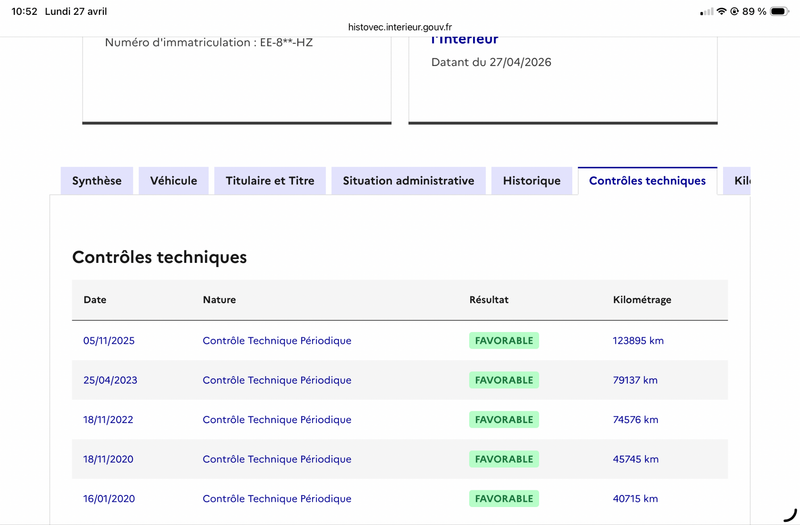Tap the page curl icon at bottom corner
Viewport: 800px width, 525px height.
[790, 514]
